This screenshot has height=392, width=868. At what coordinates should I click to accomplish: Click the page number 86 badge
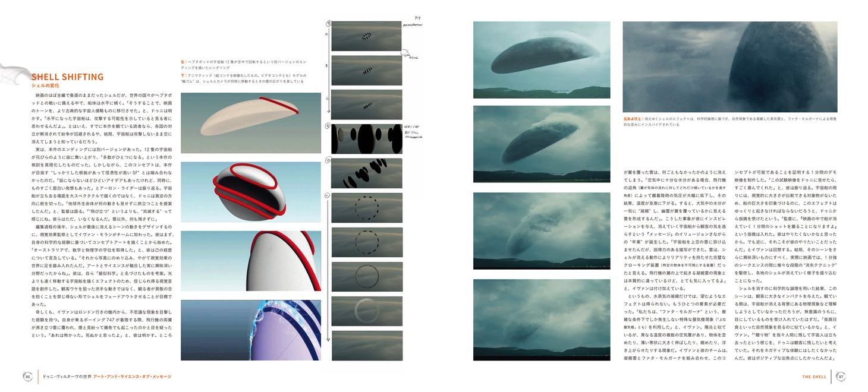(x=27, y=377)
